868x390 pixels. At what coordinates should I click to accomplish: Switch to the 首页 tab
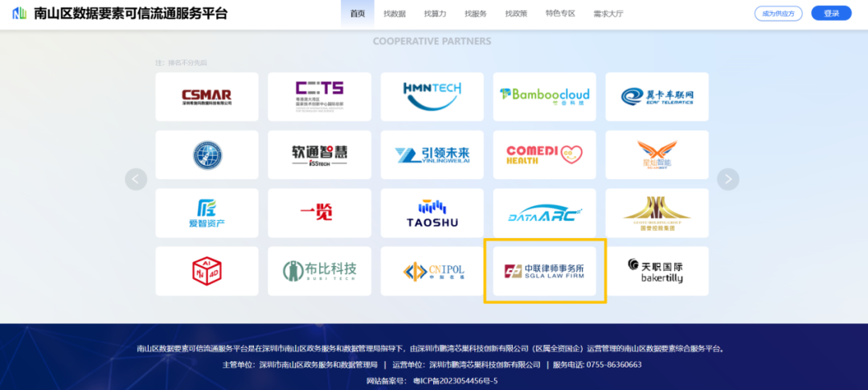click(x=358, y=14)
